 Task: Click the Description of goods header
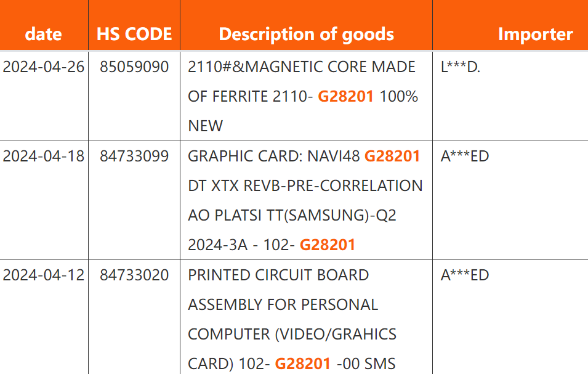306,34
